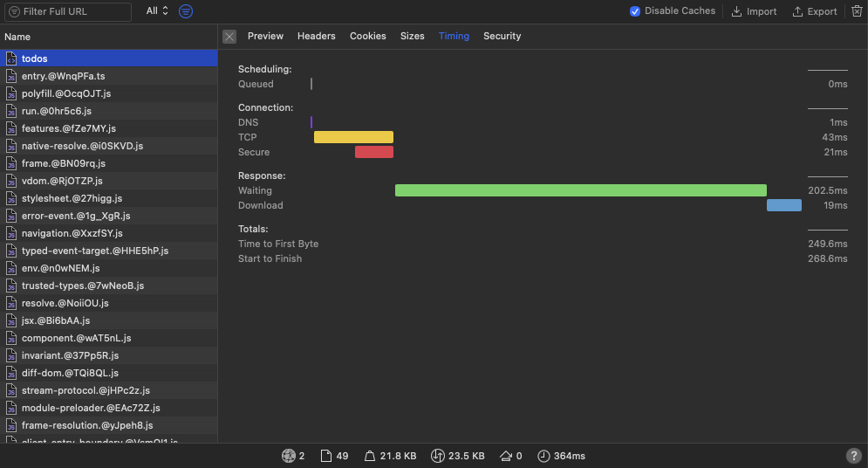Viewport: 868px width, 468px height.
Task: Select frame.@BN09rq.js resource
Action: 108,163
